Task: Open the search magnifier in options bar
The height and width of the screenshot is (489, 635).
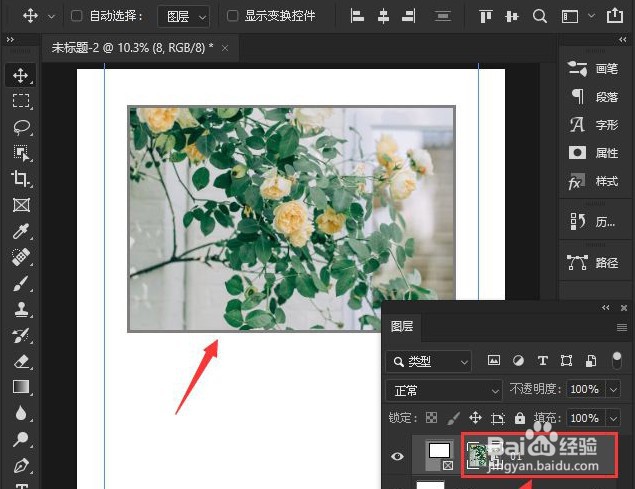Action: click(x=539, y=16)
